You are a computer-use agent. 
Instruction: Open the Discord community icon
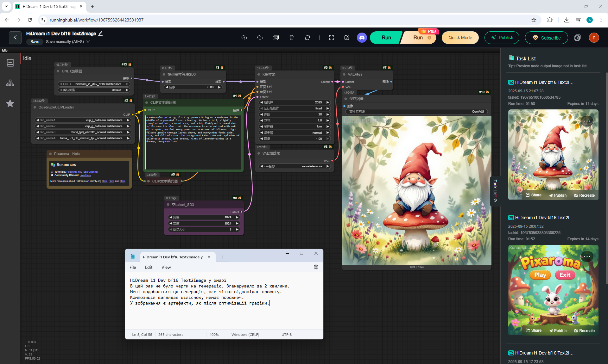click(362, 38)
